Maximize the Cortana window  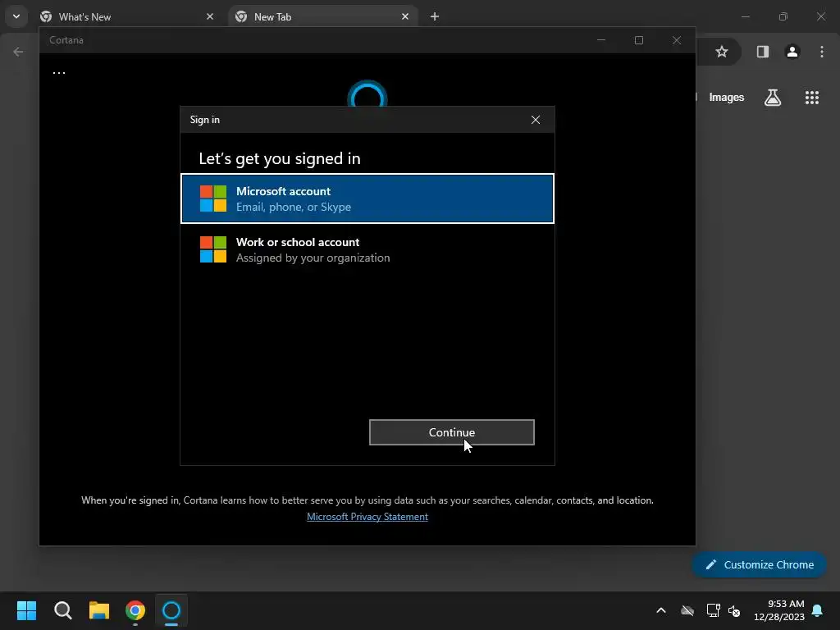[x=638, y=40]
